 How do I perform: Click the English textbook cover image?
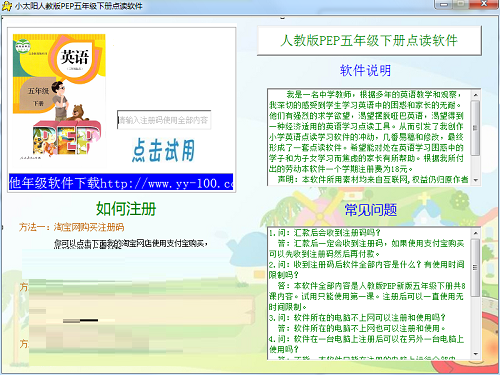[x=59, y=95]
